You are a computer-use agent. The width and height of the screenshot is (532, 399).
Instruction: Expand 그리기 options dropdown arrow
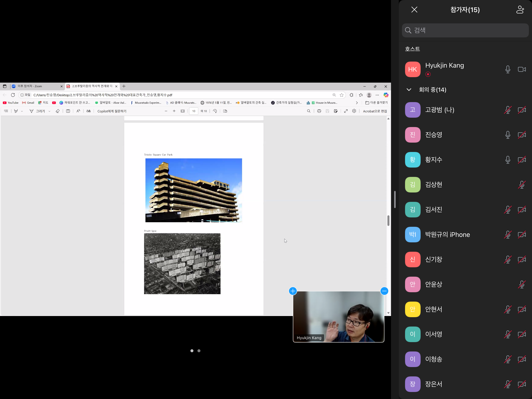tap(49, 111)
